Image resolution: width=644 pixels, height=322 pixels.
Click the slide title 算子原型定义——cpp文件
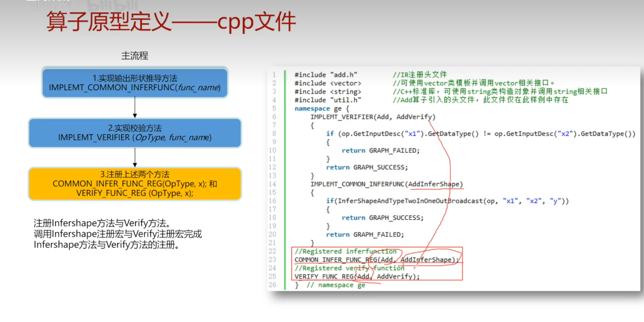[171, 22]
